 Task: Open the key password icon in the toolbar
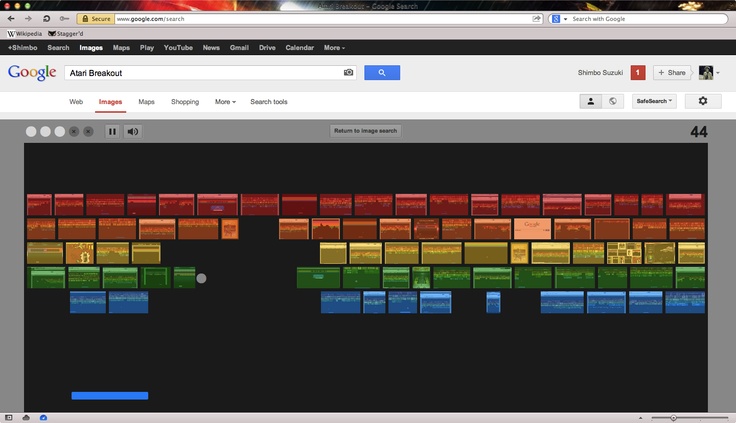[64, 19]
